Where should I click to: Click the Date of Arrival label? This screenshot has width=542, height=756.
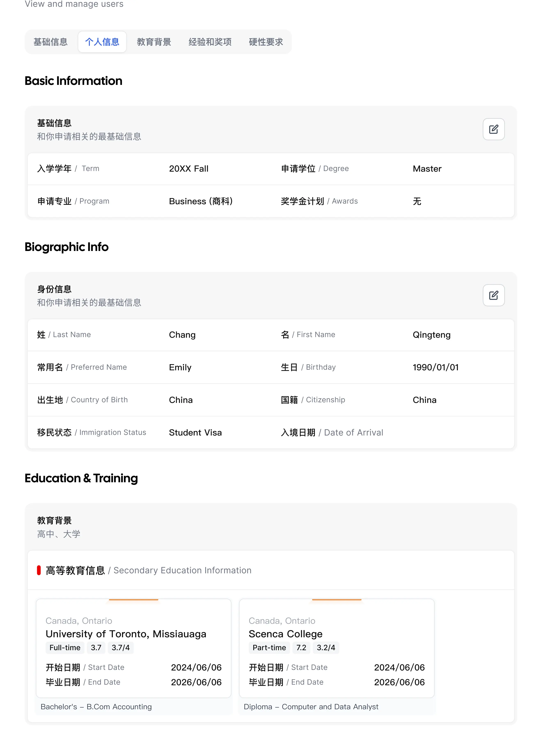tap(332, 433)
